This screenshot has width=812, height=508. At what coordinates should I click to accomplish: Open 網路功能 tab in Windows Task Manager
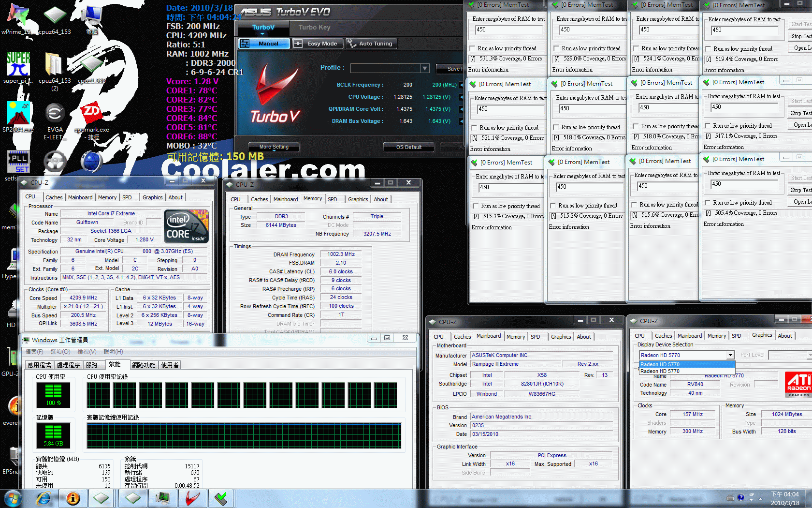pyautogui.click(x=144, y=365)
